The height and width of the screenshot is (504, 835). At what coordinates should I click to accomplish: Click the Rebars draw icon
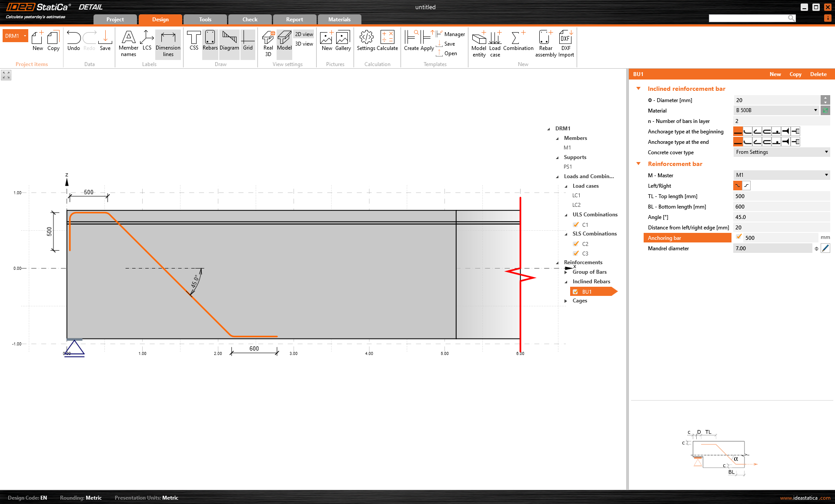210,41
